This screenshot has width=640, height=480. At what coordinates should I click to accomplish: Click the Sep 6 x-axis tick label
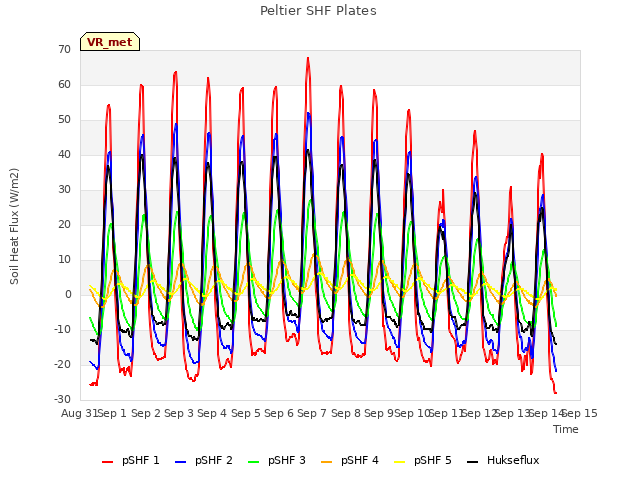point(279,413)
